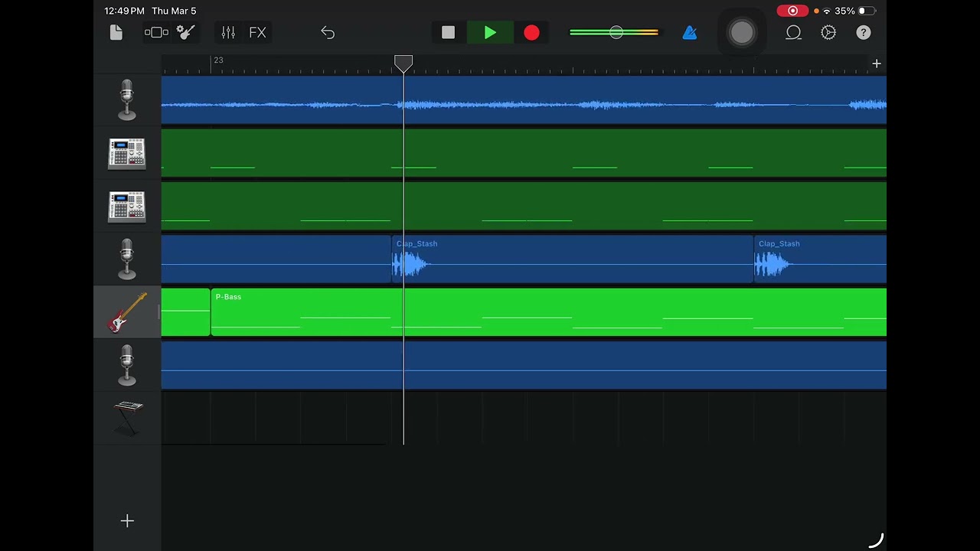Select the second Clap_Stash audio region

click(820, 259)
